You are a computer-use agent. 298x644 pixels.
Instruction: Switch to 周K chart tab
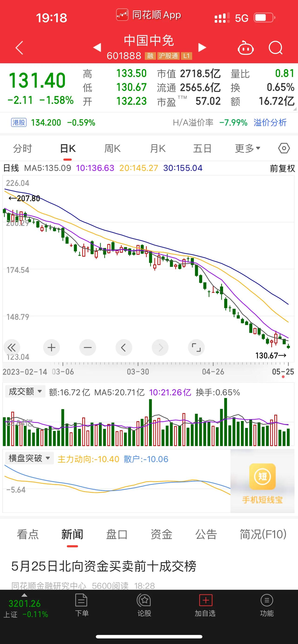click(112, 149)
